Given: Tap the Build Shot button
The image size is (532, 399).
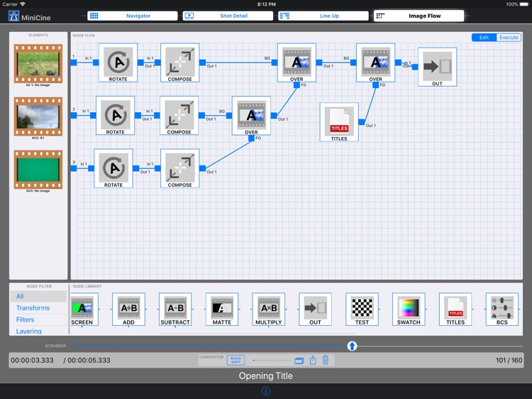Looking at the screenshot, I should pyautogui.click(x=235, y=360).
